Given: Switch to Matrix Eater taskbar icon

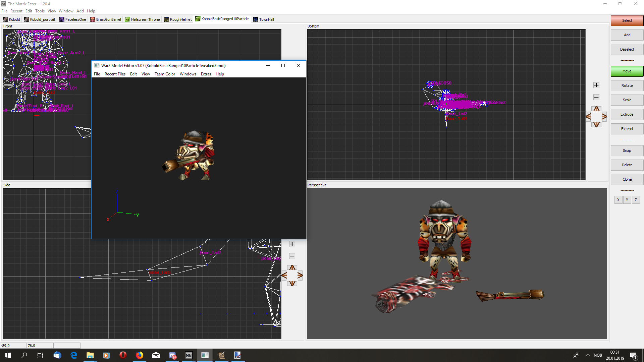Looking at the screenshot, I should pyautogui.click(x=189, y=355).
